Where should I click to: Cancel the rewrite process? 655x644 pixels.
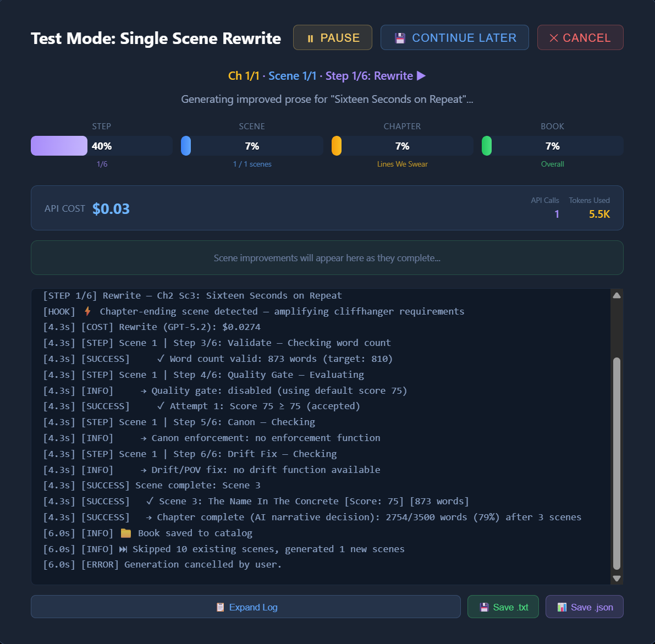[580, 37]
